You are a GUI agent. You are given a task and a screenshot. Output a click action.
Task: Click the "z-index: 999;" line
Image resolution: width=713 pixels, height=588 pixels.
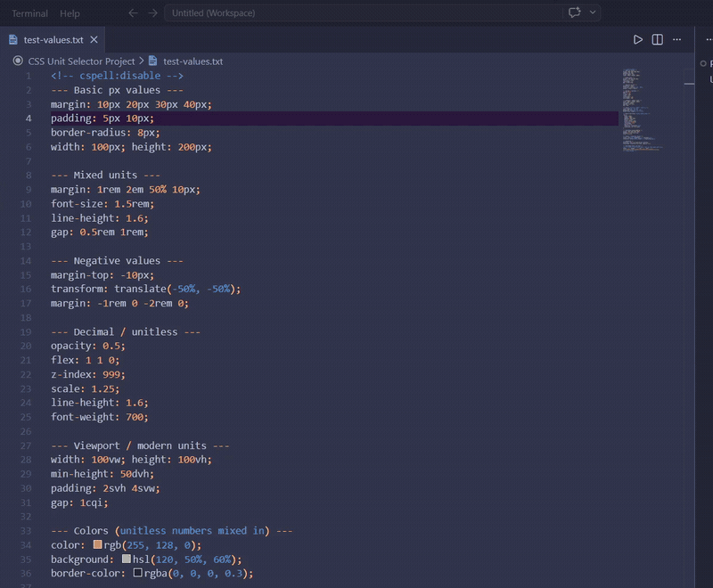87,374
